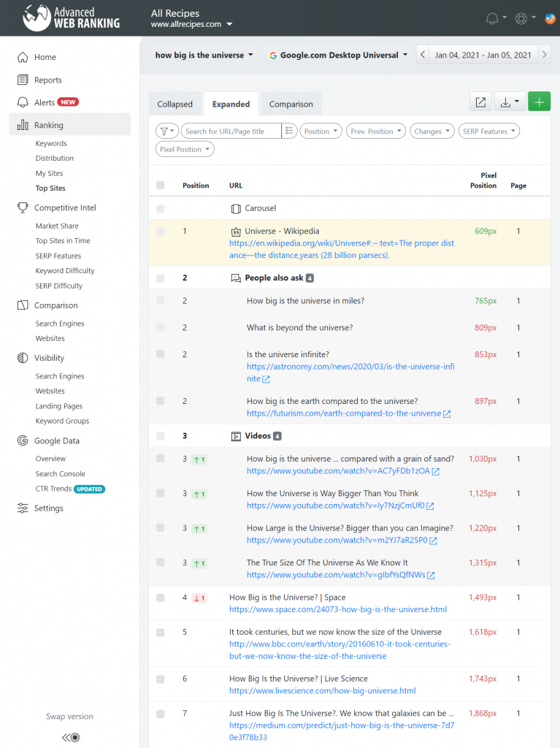
Task: Open CTR Trends under Google Data
Action: click(53, 489)
